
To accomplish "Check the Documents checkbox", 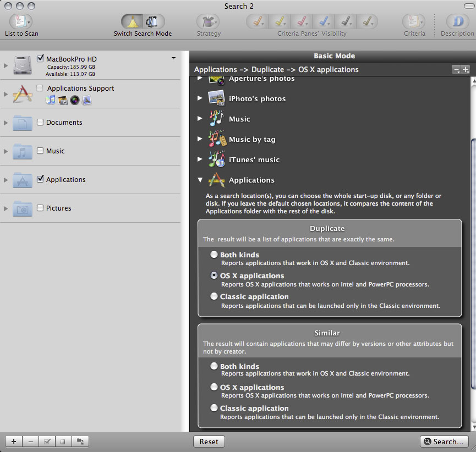I will 40,122.
